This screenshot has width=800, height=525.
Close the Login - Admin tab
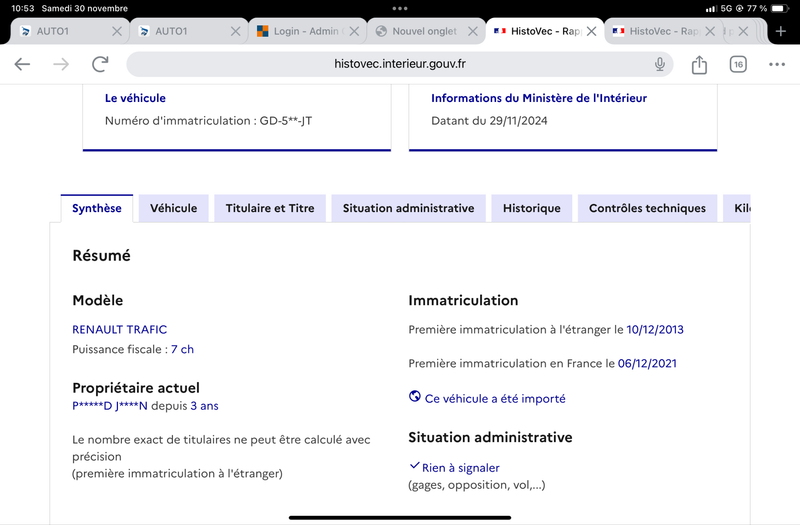point(354,31)
